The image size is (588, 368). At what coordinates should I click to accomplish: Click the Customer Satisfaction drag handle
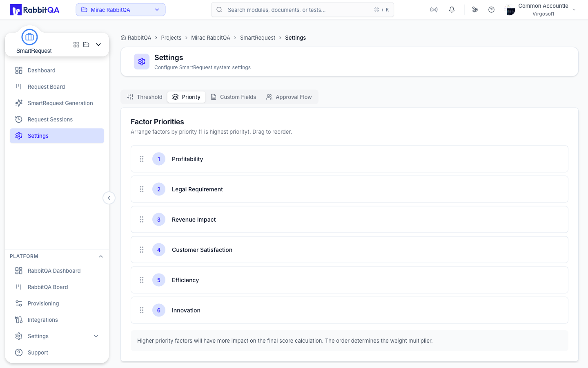pyautogui.click(x=142, y=250)
